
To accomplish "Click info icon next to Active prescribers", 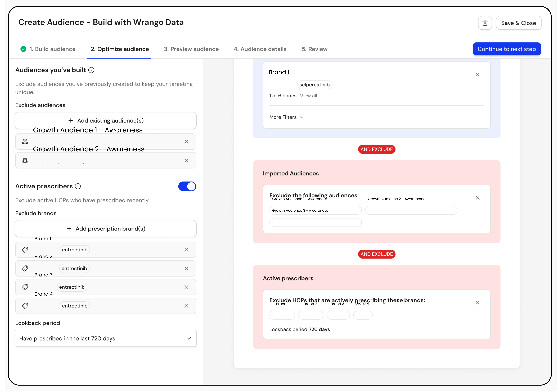I will click(x=78, y=186).
